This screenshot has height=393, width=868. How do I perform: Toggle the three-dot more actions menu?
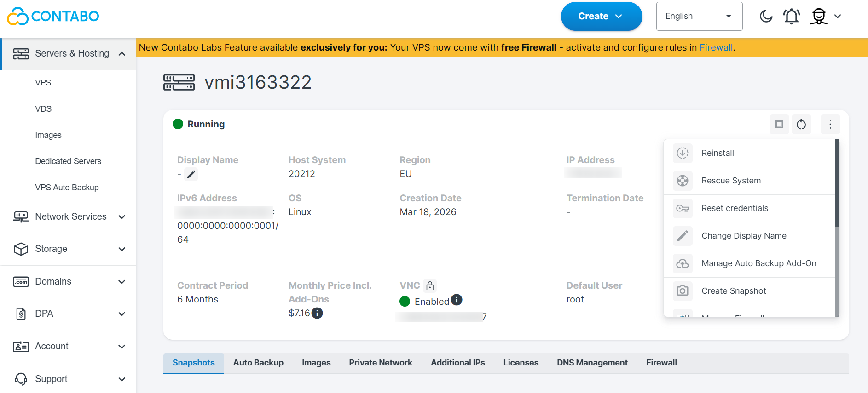point(830,124)
